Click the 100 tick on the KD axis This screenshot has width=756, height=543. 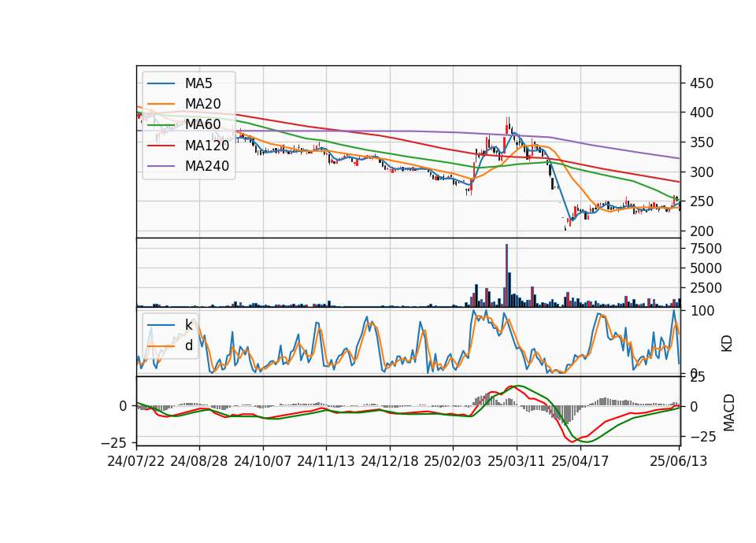pos(702,311)
